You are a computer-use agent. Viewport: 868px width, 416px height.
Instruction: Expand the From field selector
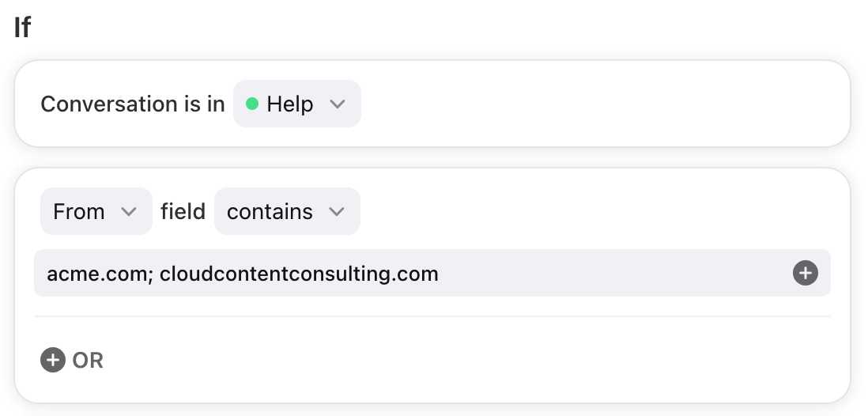(96, 211)
